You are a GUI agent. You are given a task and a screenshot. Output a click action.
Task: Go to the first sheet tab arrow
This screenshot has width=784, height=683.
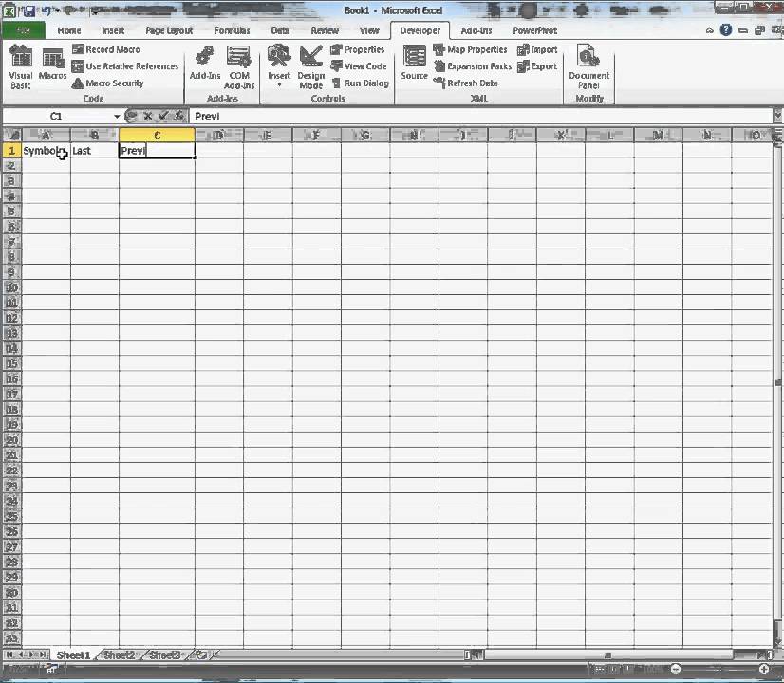[9, 655]
